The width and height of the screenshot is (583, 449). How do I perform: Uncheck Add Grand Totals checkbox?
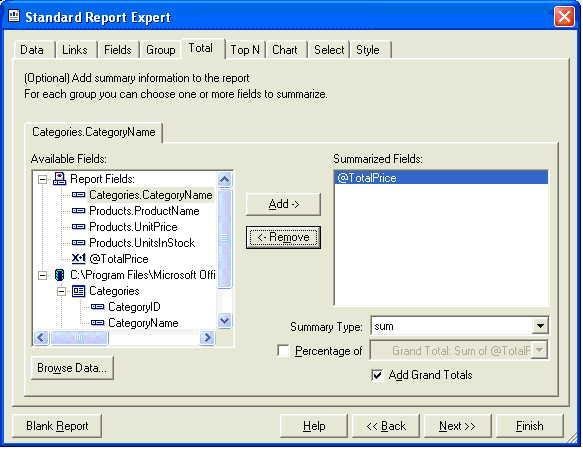click(377, 375)
